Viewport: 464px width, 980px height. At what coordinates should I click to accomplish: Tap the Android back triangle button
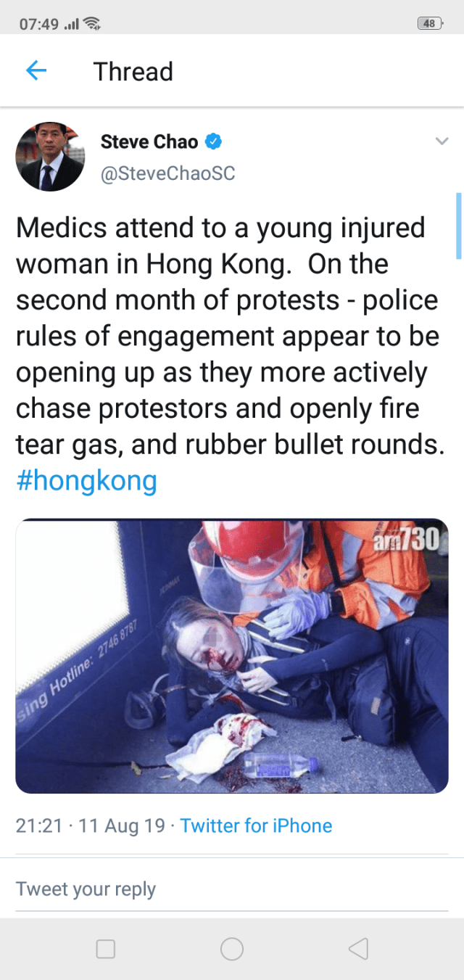(x=358, y=949)
